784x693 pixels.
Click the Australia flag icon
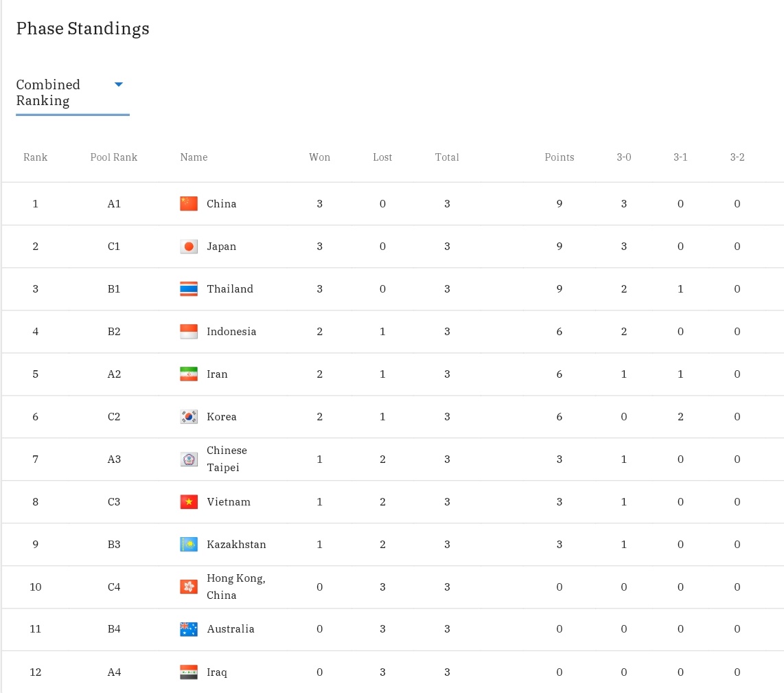189,629
